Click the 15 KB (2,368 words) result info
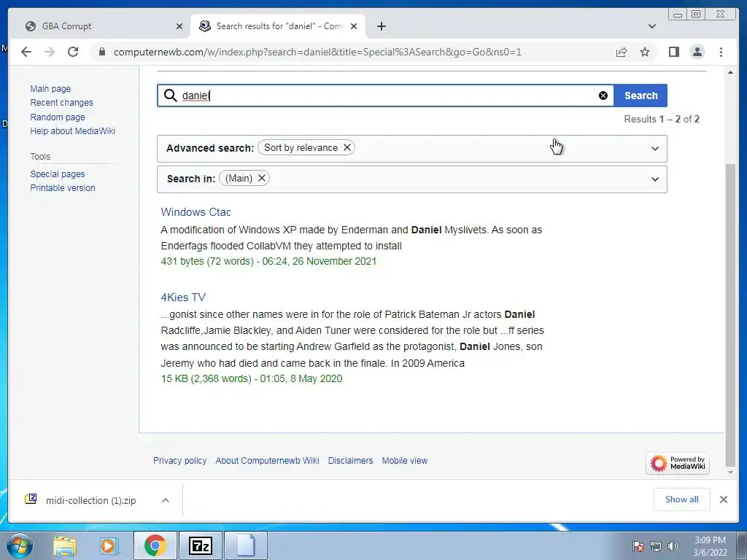Screen dimensions: 747x560 [252, 378]
